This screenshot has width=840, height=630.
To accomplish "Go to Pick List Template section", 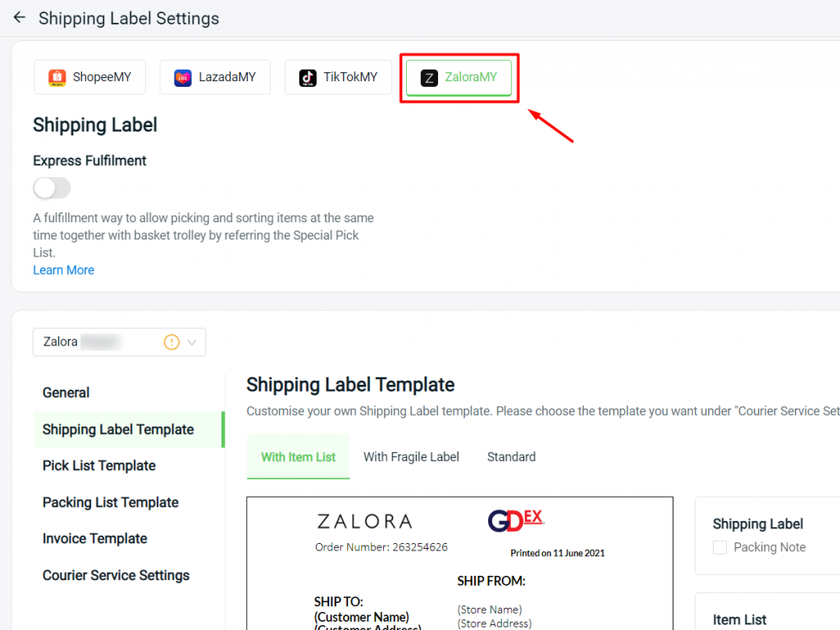I will point(99,466).
